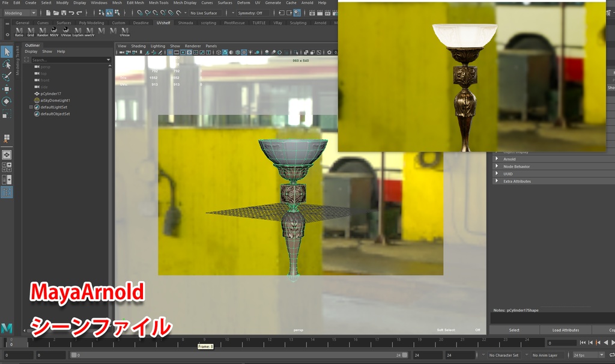Select pCylinder17 in the Outliner
The width and height of the screenshot is (615, 364).
(x=50, y=94)
